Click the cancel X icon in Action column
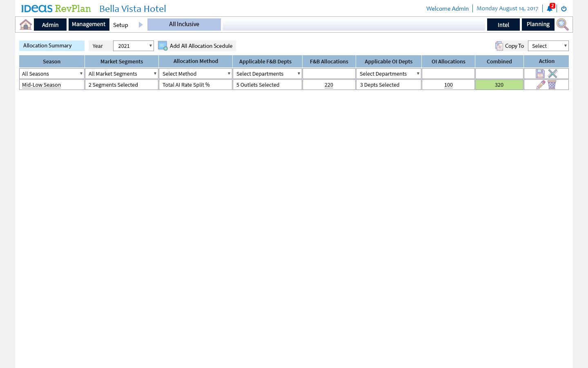 click(552, 74)
